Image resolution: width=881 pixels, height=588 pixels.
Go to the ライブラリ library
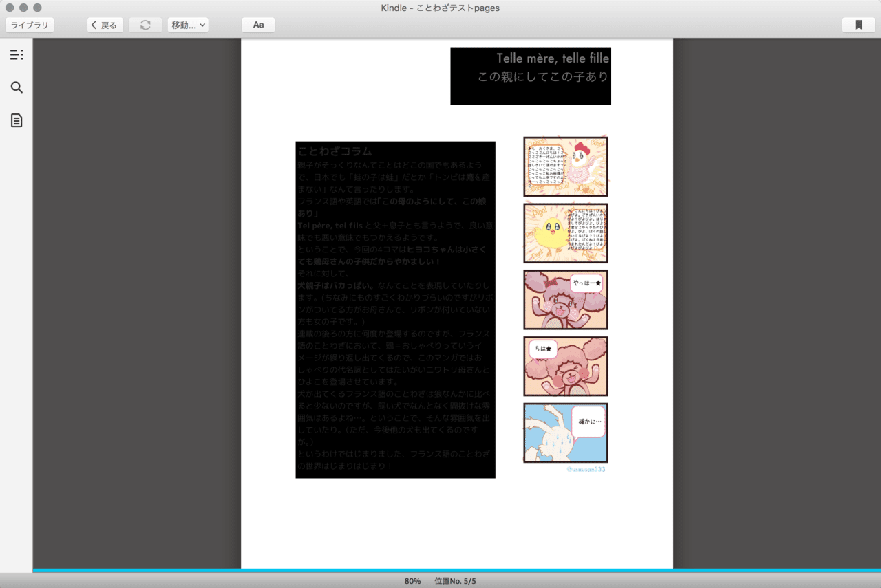pos(30,25)
